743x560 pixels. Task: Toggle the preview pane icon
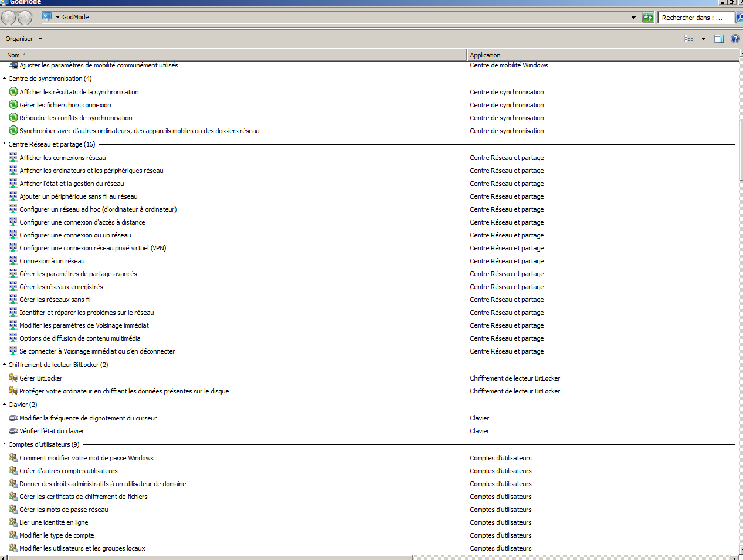[719, 39]
